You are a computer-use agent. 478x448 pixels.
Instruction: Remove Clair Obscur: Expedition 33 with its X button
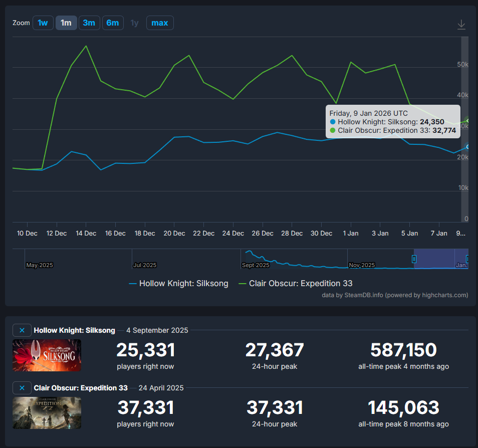tap(22, 388)
